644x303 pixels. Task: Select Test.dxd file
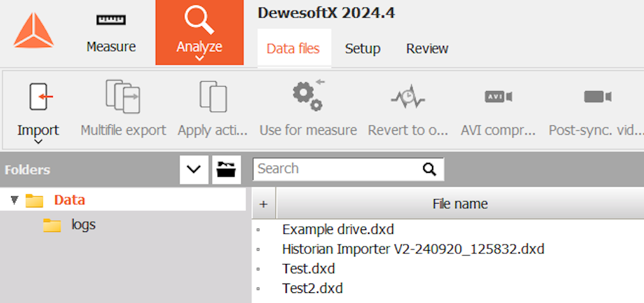coord(308,268)
